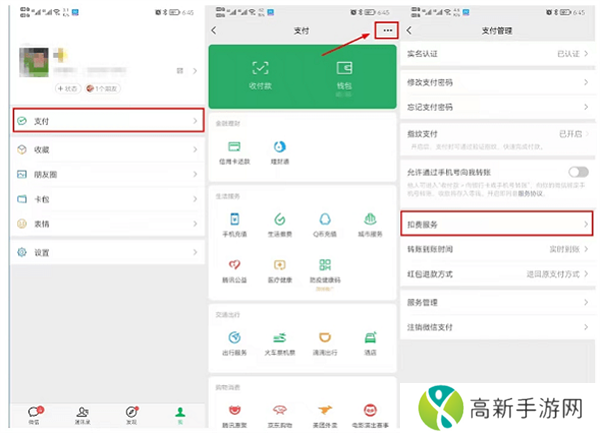Open the 生活缴费 icon

click(280, 219)
